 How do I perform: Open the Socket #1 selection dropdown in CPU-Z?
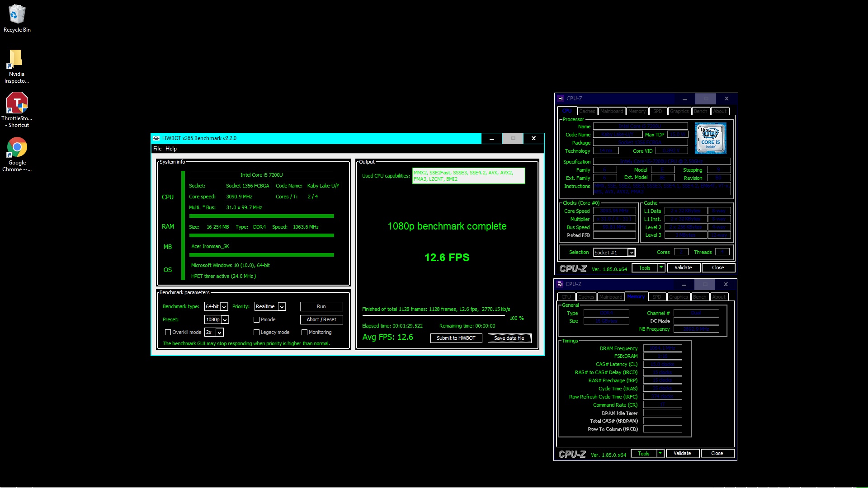(614, 253)
